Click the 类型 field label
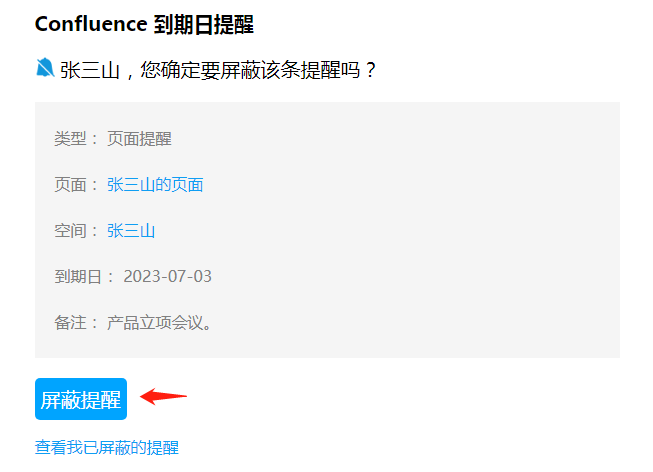653x472 pixels. [x=70, y=138]
